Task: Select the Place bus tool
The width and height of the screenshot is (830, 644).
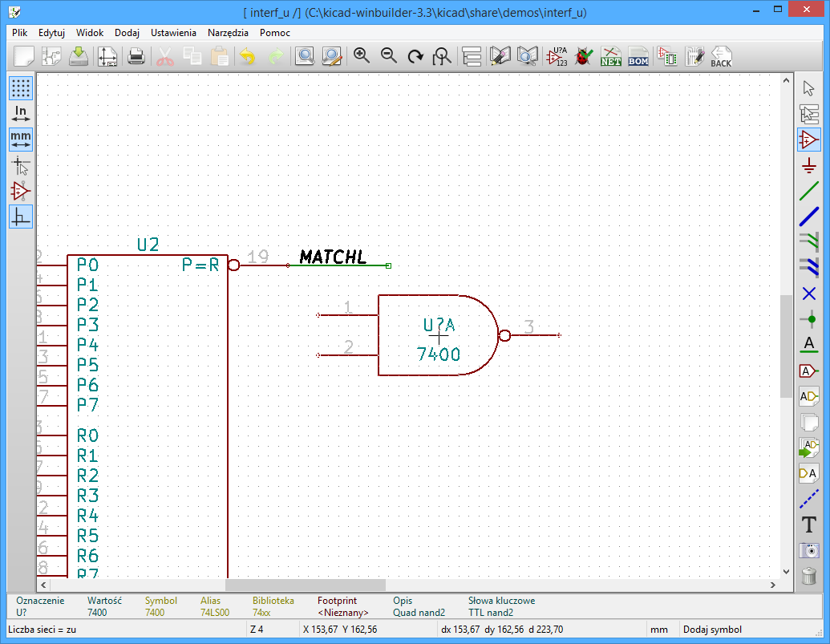Action: tap(809, 217)
